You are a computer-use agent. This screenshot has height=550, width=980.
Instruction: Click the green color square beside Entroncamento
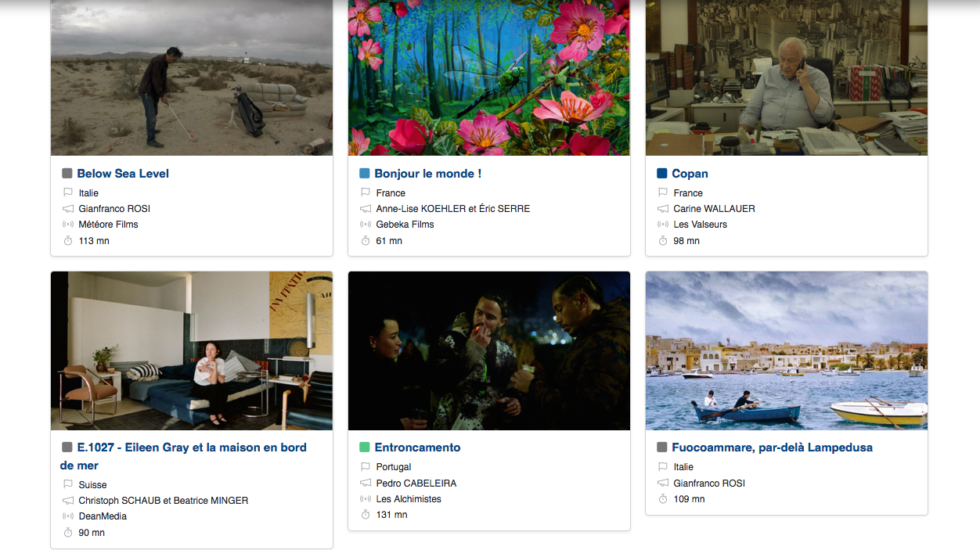point(365,448)
